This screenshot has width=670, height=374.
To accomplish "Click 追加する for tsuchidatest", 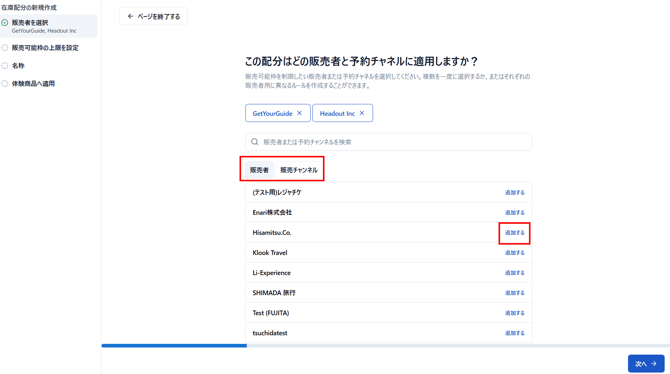I will [514, 333].
